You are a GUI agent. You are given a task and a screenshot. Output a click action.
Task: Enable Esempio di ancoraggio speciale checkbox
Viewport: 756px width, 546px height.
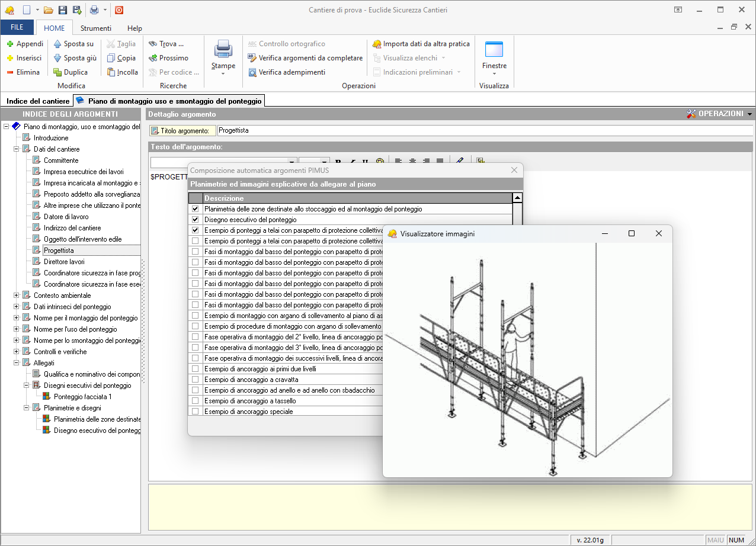pyautogui.click(x=195, y=412)
